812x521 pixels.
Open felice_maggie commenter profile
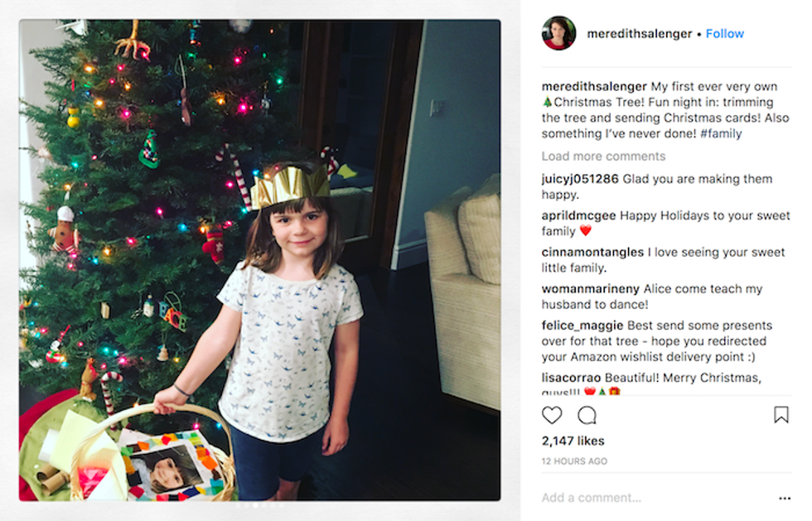(x=582, y=326)
